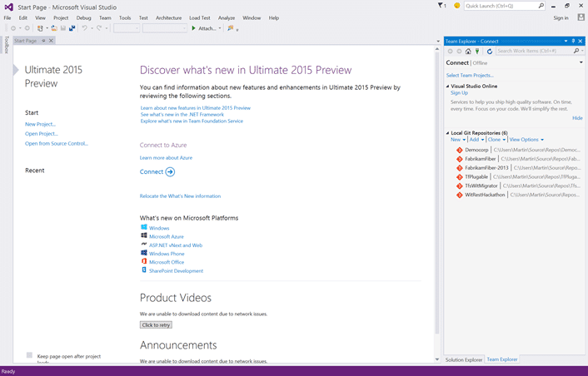Viewport: 588px width, 376px height.
Task: Open the Architecture menu
Action: tap(169, 17)
